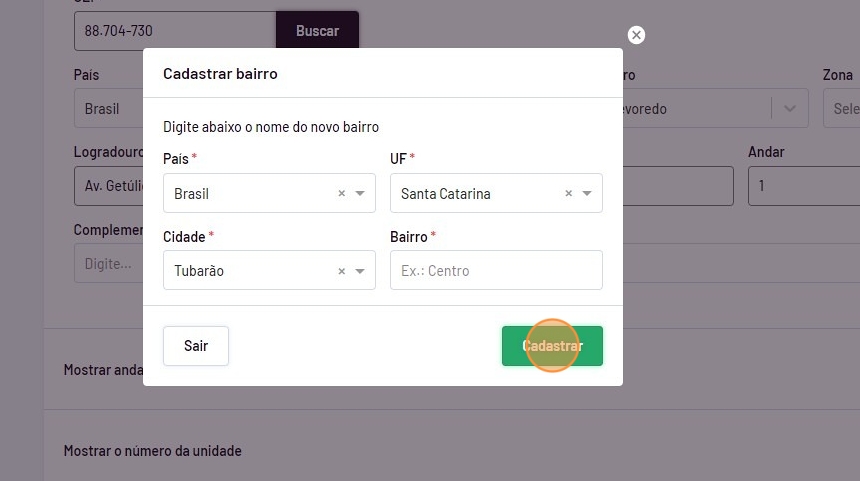
Task: Expand the background bairro dropdown chevron
Action: 790,108
